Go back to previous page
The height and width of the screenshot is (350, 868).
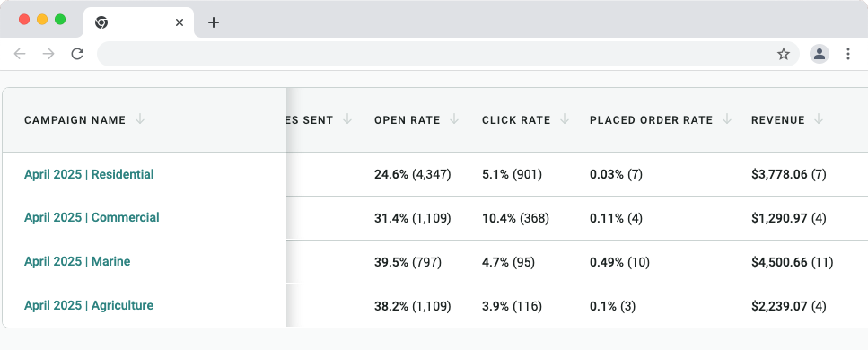point(20,54)
